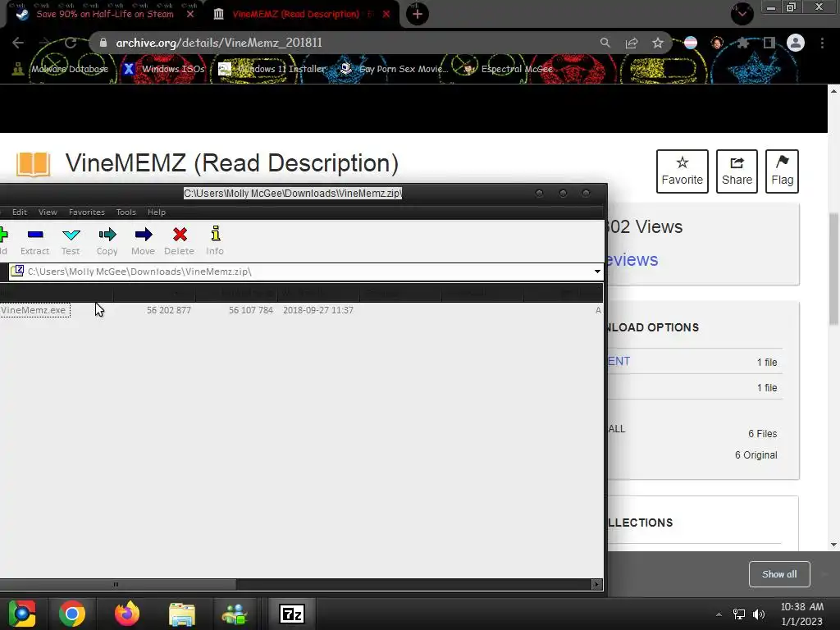Bookmark this page with the star icon
This screenshot has height=630, width=840.
pyautogui.click(x=658, y=43)
